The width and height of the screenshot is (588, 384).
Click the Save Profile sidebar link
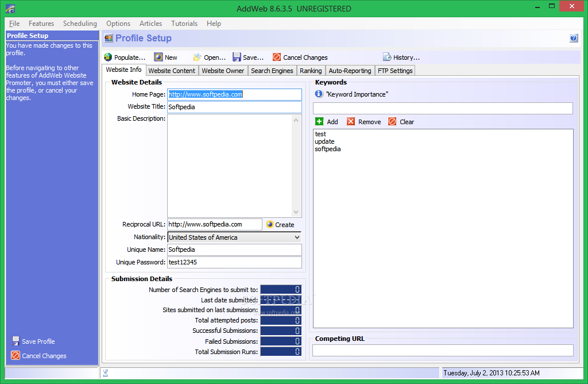click(x=38, y=341)
